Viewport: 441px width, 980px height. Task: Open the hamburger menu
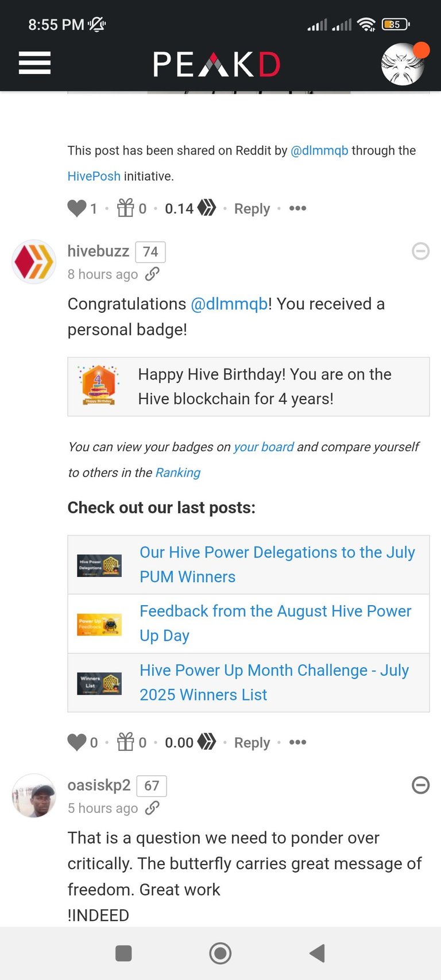34,63
